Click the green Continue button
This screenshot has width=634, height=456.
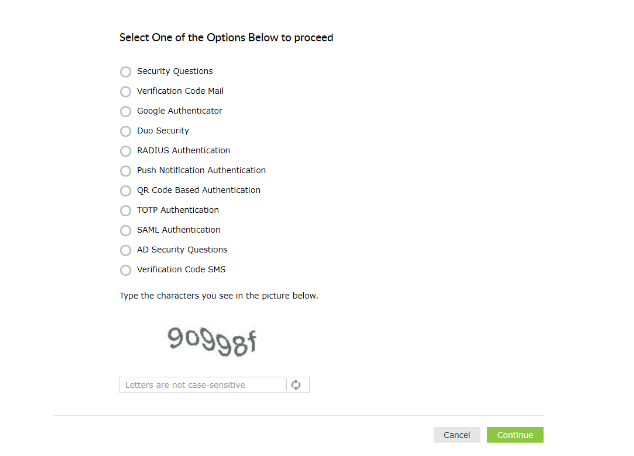515,435
